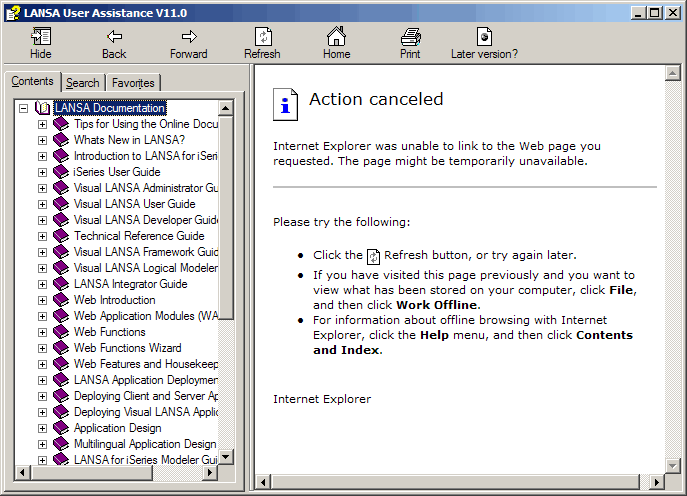The width and height of the screenshot is (687, 496).
Task: Click the book icon for LANSA Integrator Guide
Action: click(61, 284)
